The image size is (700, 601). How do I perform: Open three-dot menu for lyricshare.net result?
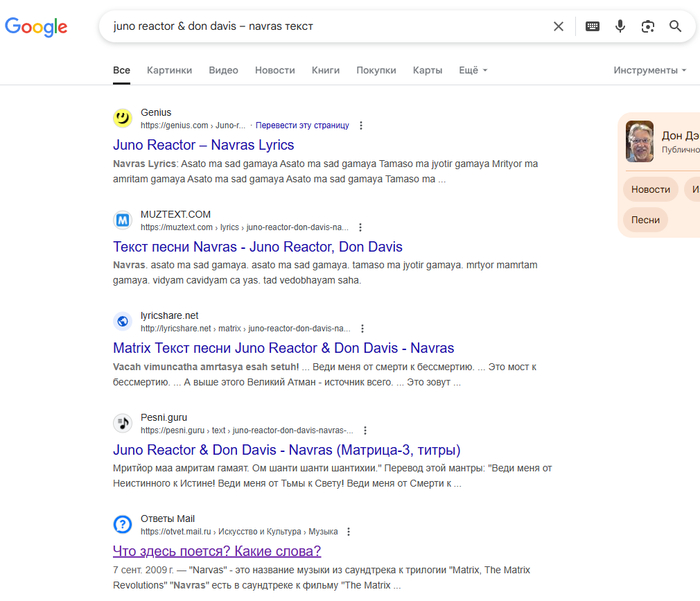[x=362, y=329]
